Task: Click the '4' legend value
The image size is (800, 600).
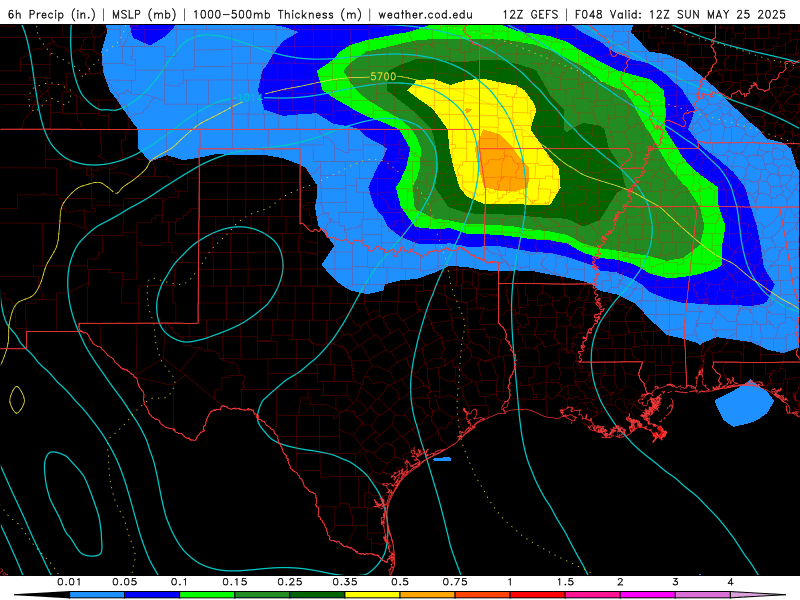Action: click(731, 582)
